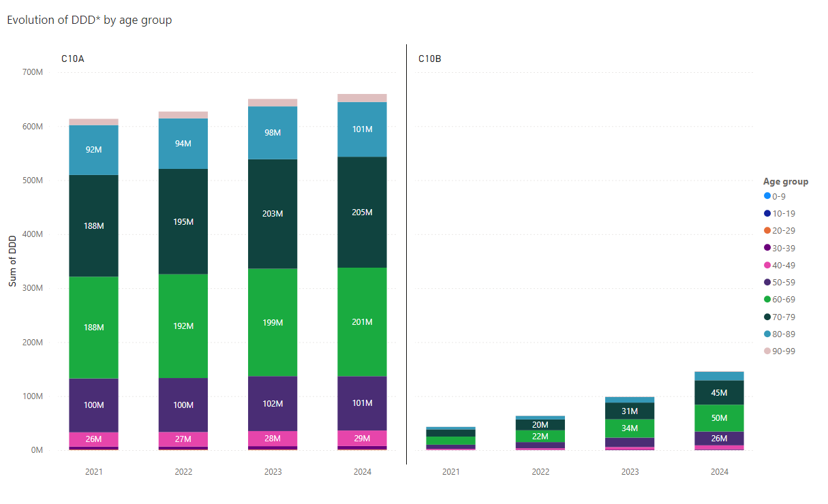Click the C10B panel header
The width and height of the screenshot is (828, 504).
pyautogui.click(x=429, y=59)
